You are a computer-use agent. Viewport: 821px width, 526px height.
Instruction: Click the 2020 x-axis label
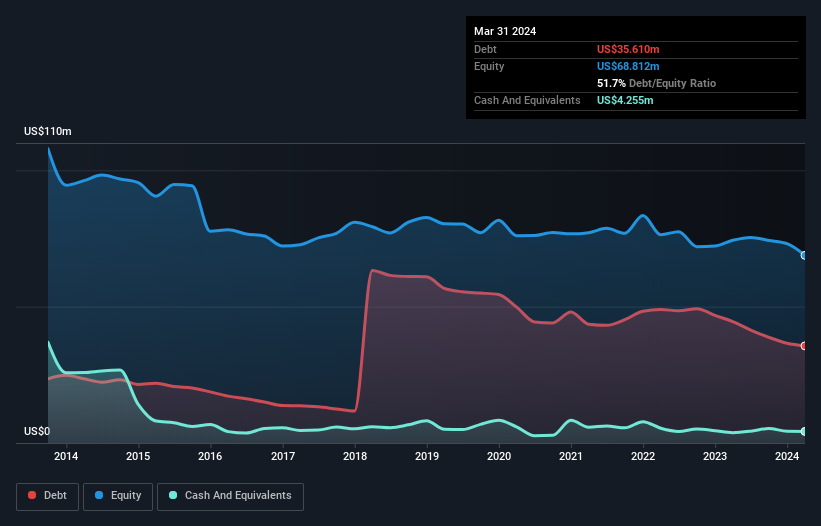click(499, 456)
